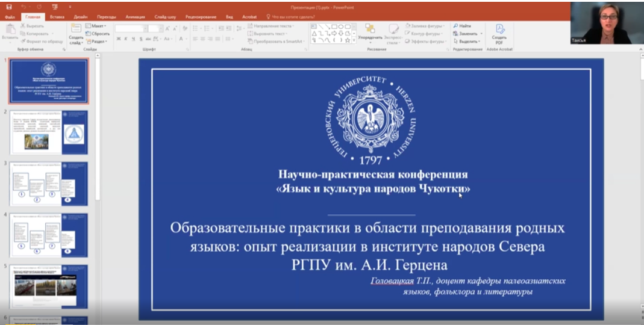Open Контур фигуры outline color
The image size is (644, 325).
424,34
